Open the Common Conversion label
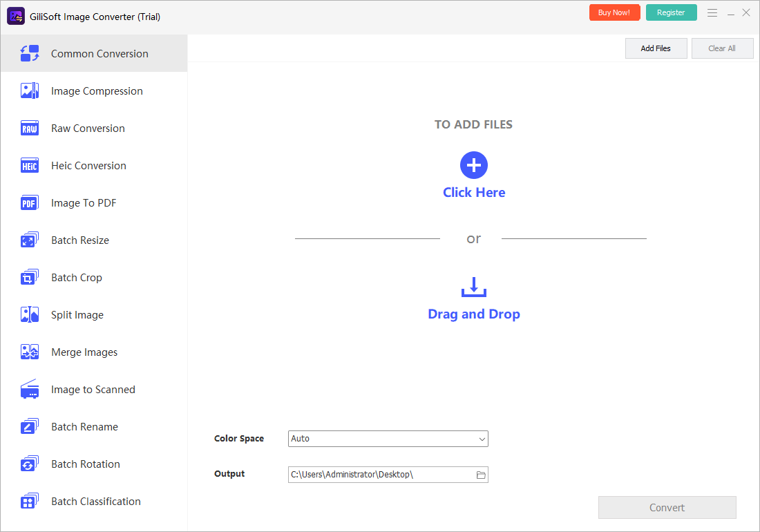The width and height of the screenshot is (760, 532). pos(100,54)
